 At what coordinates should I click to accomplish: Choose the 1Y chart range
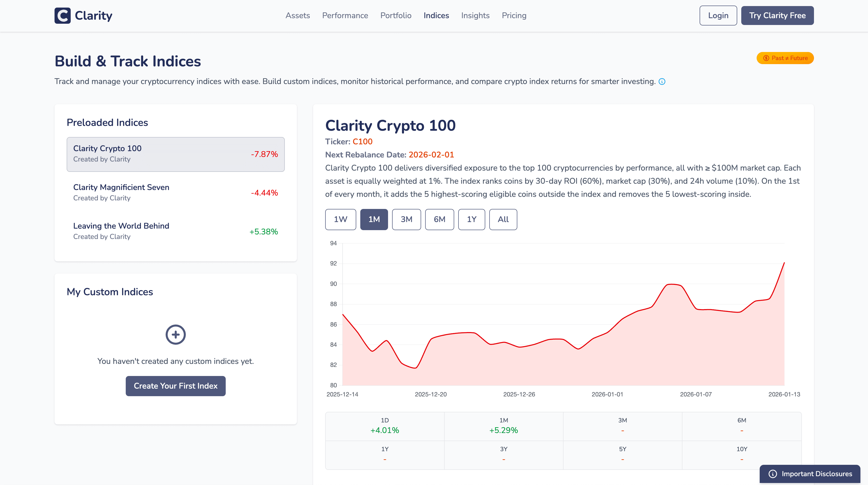(x=471, y=219)
